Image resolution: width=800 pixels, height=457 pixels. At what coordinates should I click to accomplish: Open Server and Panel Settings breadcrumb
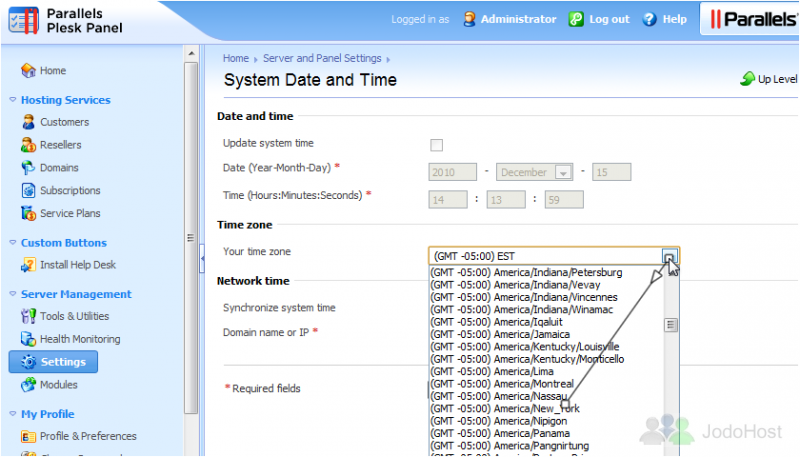pos(322,58)
